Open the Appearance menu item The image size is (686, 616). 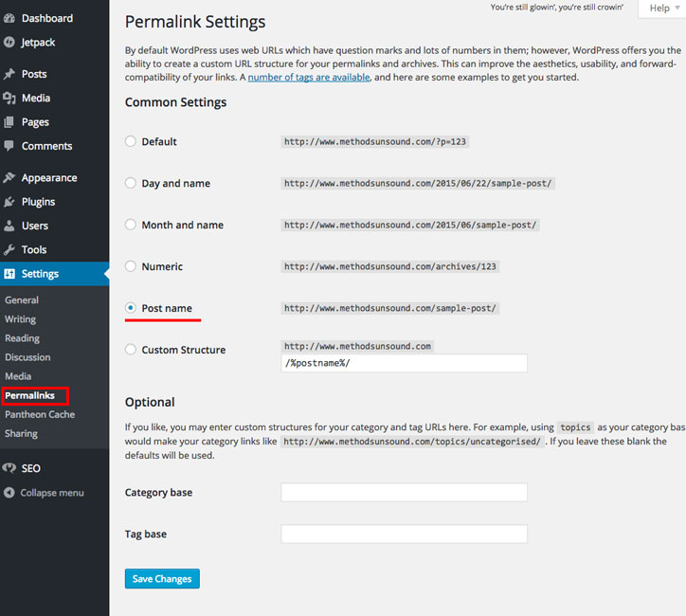tap(49, 178)
